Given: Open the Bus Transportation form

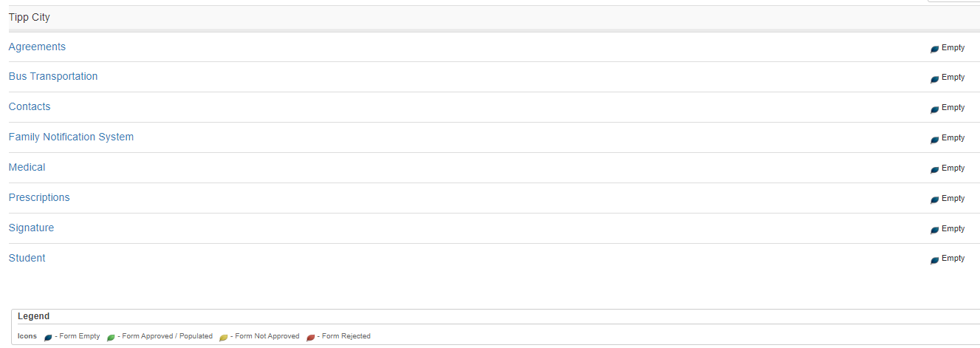Looking at the screenshot, I should [x=53, y=76].
